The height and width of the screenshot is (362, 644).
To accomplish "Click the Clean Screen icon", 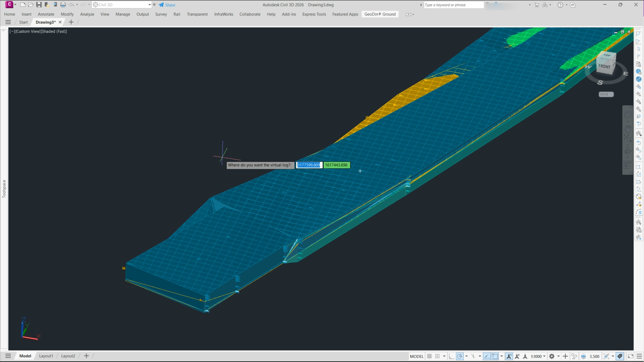I will [631, 356].
